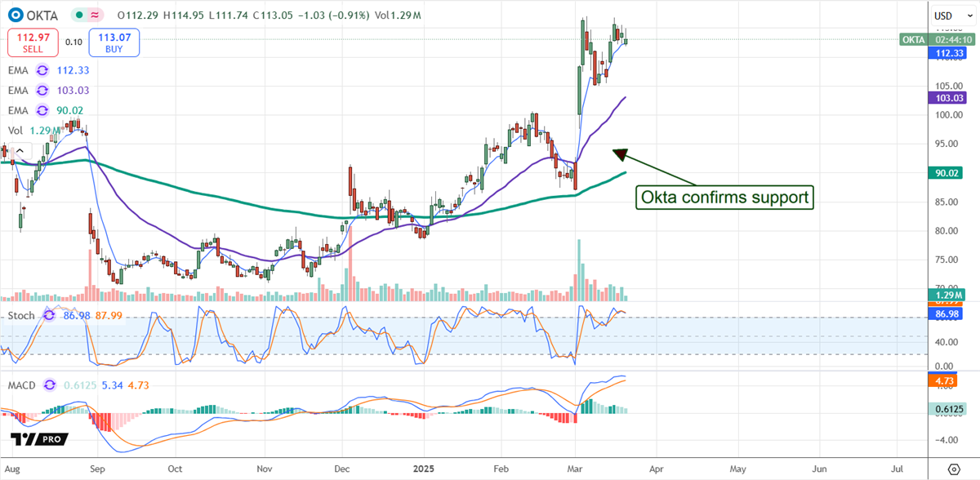The image size is (980, 480).
Task: Click the MACD indicator refresh icon
Action: (x=51, y=384)
